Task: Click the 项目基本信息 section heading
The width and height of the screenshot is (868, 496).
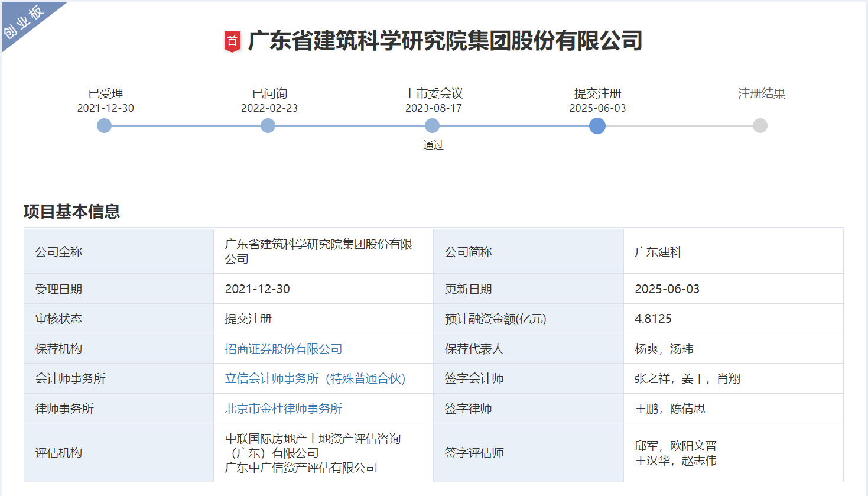Action: tap(71, 212)
